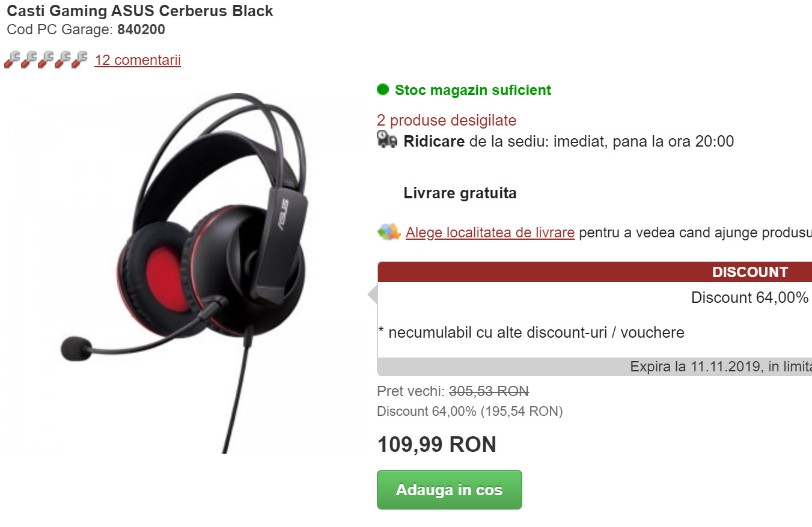This screenshot has width=812, height=527.
Task: Click the colorful map location icon
Action: [389, 231]
